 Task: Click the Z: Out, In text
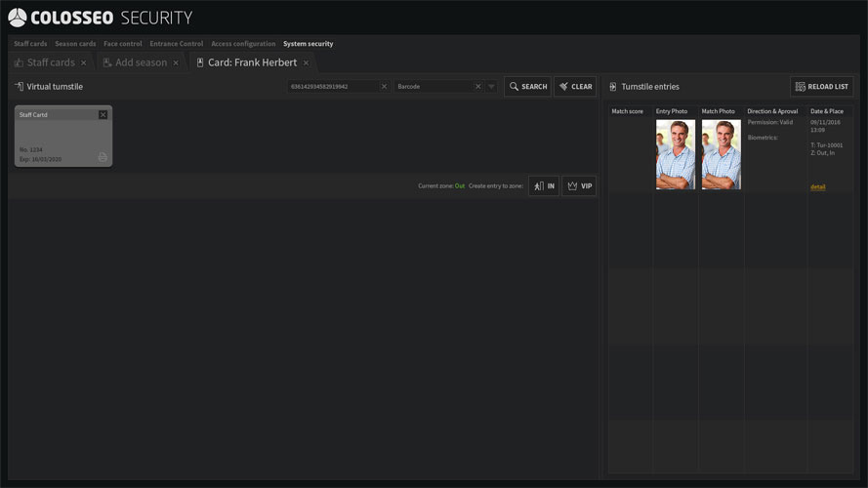pos(823,152)
